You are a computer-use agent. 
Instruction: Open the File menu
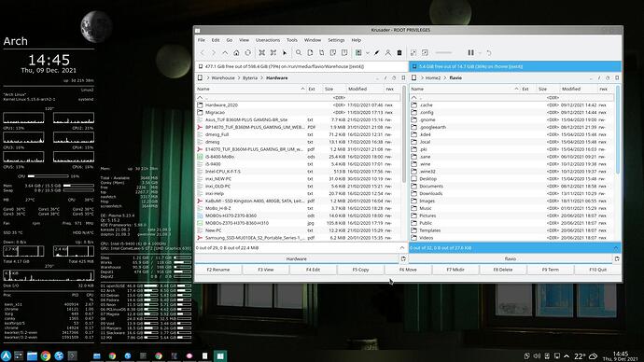point(202,40)
